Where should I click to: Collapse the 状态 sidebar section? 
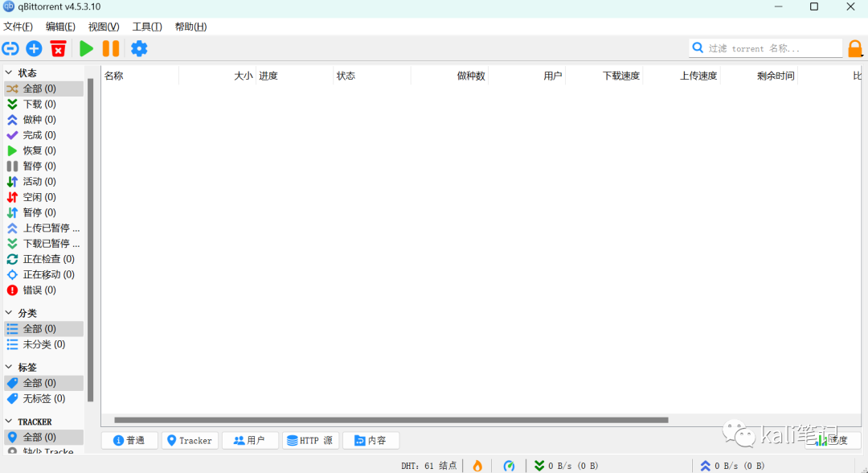point(9,72)
